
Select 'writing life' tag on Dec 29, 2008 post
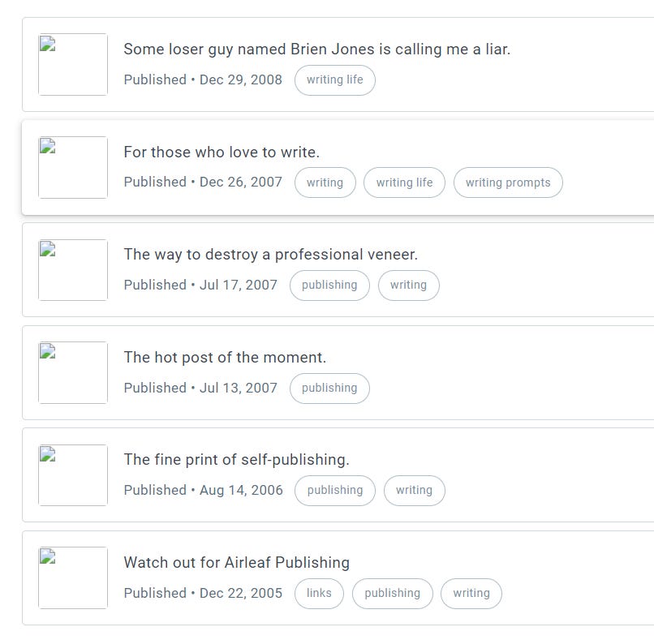click(x=335, y=80)
